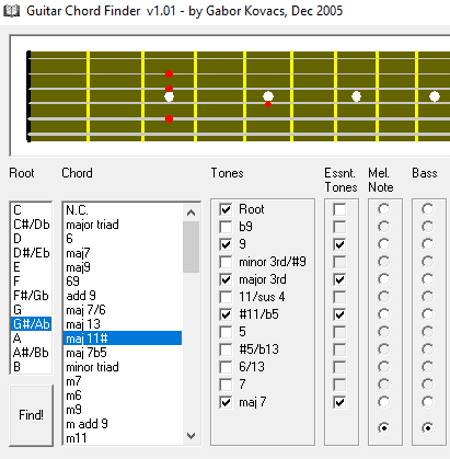Image resolution: width=450 pixels, height=459 pixels.
Task: Click the white marker at seventh fret
Action: pos(356,97)
